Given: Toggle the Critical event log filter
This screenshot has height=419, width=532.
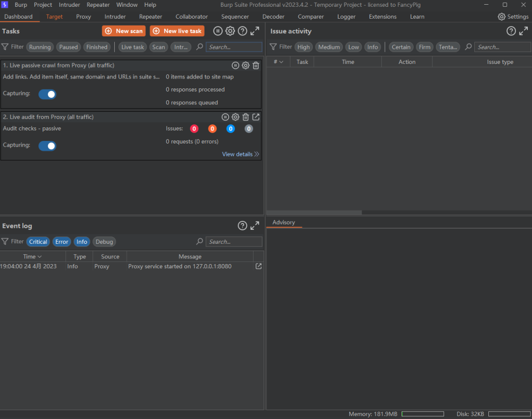Looking at the screenshot, I should point(38,242).
